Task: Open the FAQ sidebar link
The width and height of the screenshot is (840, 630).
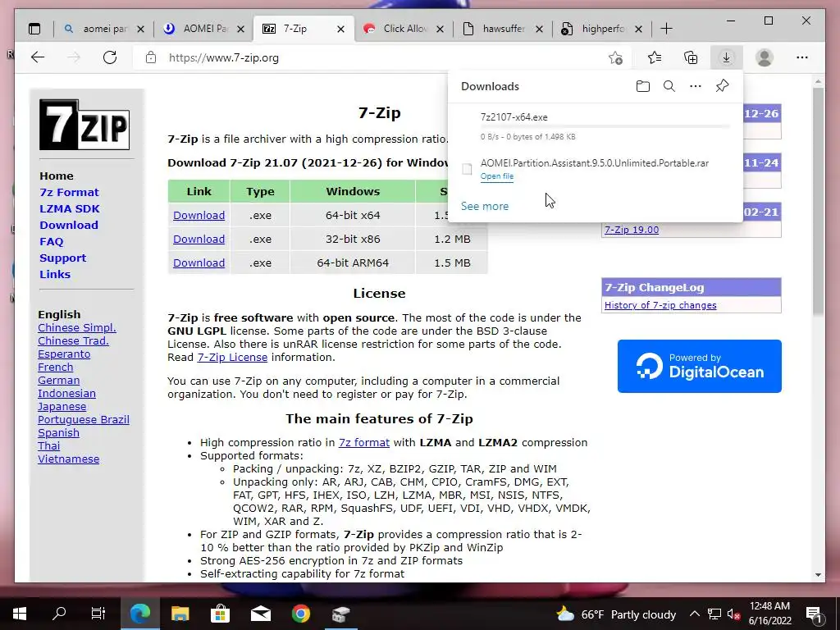Action: click(52, 242)
